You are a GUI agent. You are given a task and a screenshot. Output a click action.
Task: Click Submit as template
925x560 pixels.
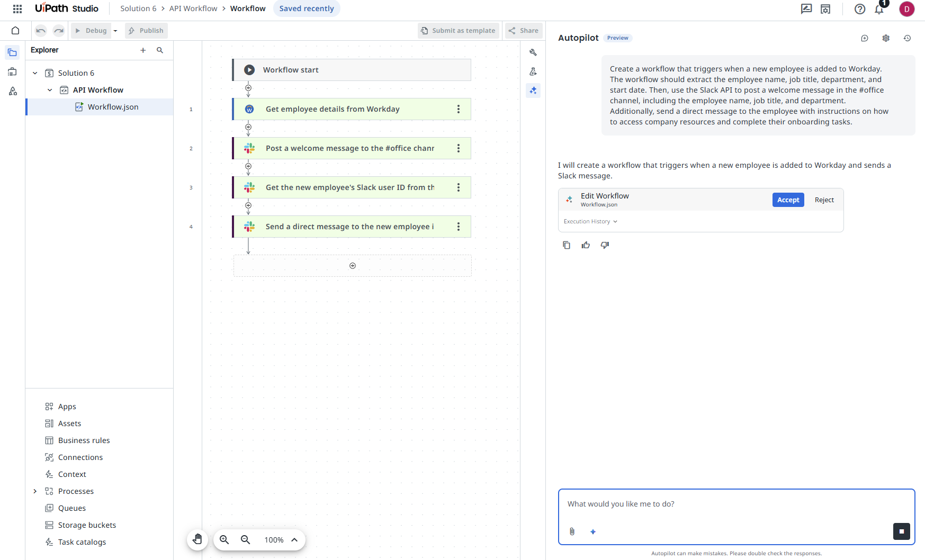(458, 31)
